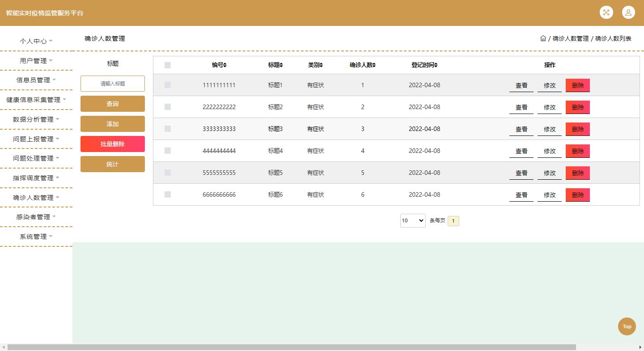This screenshot has height=351, width=644.
Task: Edit record 标题6 with 修改
Action: tap(550, 195)
